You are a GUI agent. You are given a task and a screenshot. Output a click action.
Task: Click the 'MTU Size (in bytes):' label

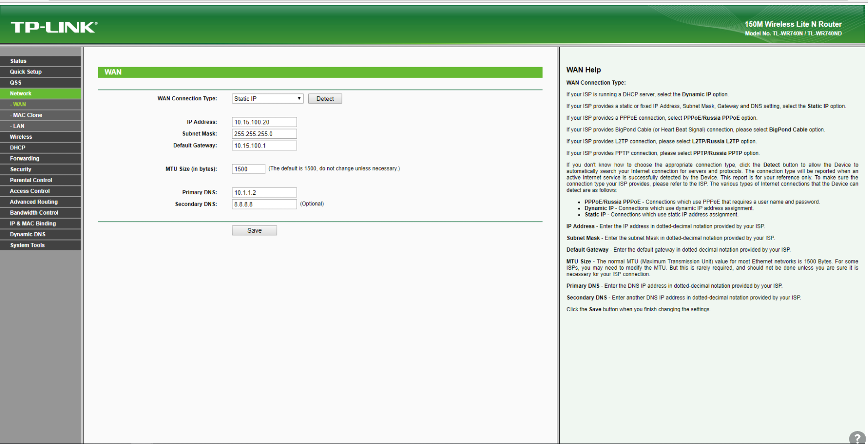point(191,169)
